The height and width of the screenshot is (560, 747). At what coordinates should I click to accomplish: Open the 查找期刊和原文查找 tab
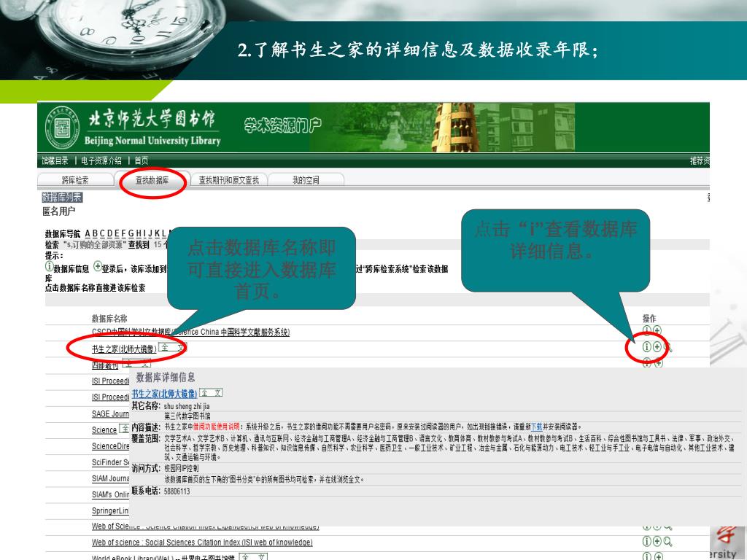pos(228,180)
